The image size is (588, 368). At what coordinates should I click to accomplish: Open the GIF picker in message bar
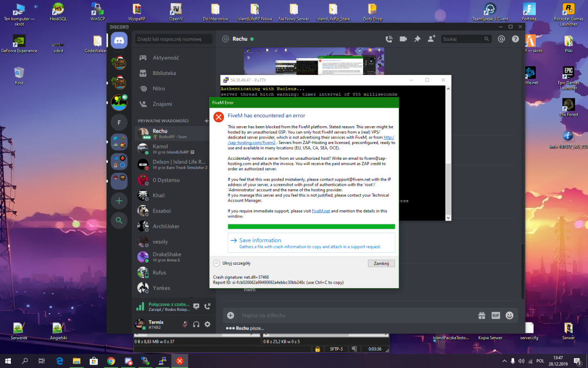pos(495,315)
